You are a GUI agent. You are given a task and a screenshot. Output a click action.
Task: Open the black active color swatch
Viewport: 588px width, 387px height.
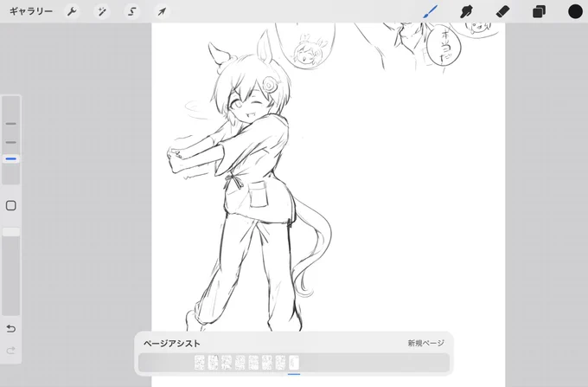[575, 11]
